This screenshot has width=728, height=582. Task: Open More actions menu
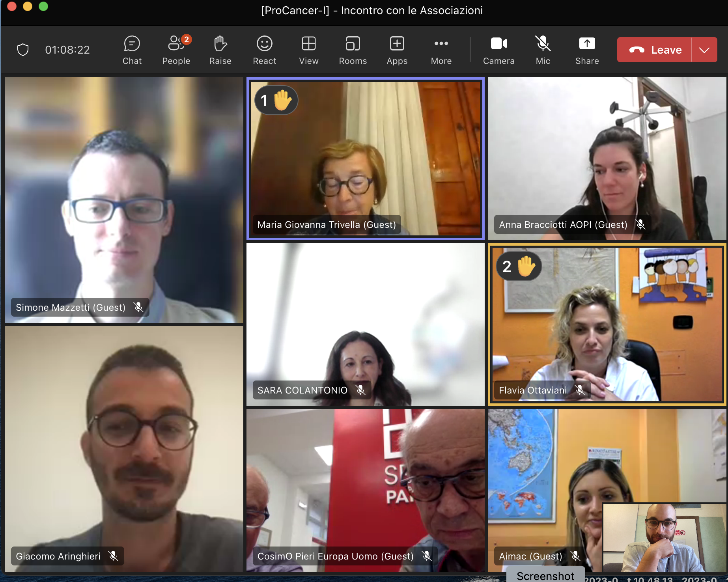coord(441,50)
